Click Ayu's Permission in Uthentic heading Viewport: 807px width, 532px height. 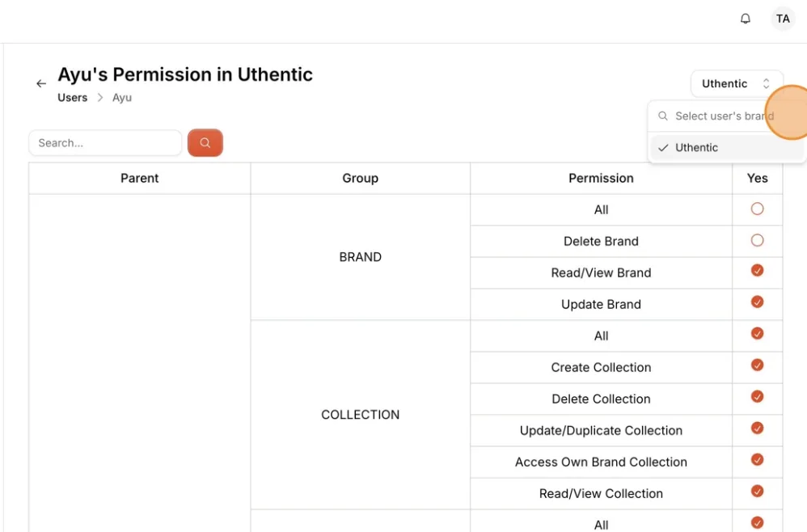coord(185,74)
